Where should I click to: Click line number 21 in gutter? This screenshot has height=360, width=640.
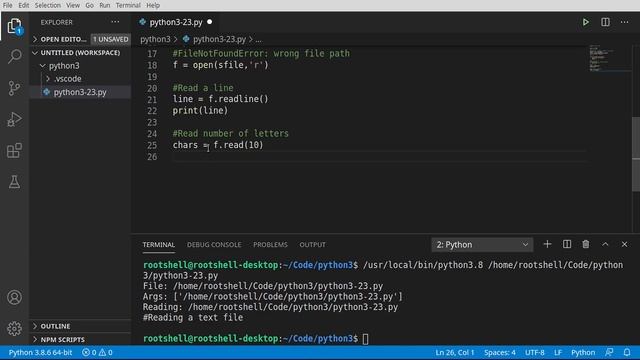coord(152,100)
